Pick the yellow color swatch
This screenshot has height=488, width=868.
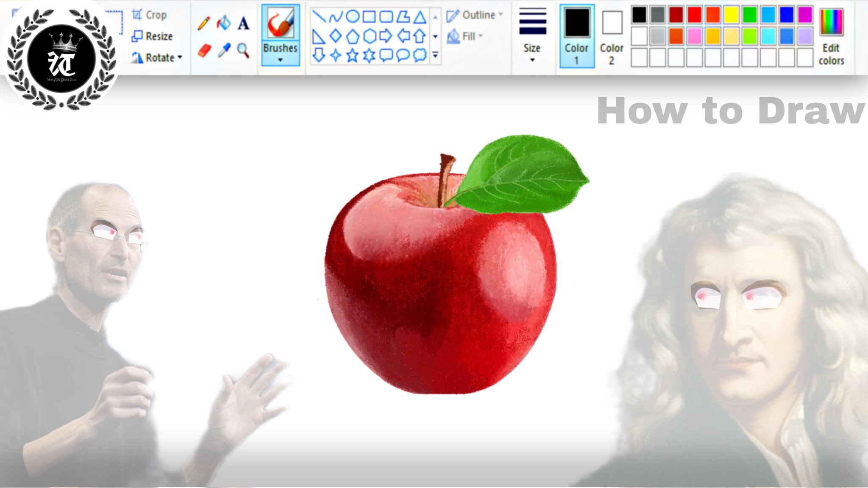pos(731,15)
